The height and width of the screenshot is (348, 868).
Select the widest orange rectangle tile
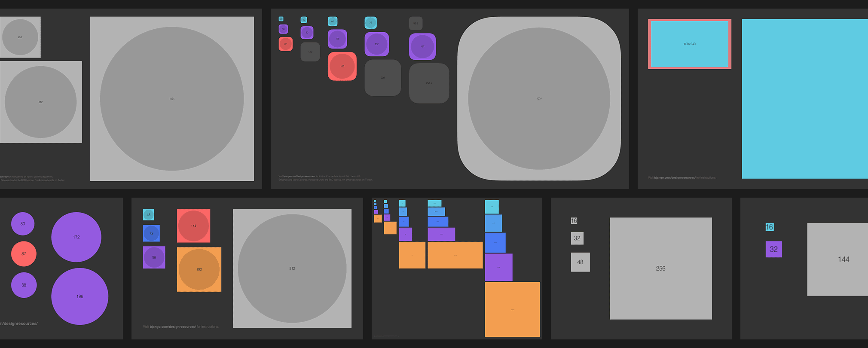coord(455,255)
